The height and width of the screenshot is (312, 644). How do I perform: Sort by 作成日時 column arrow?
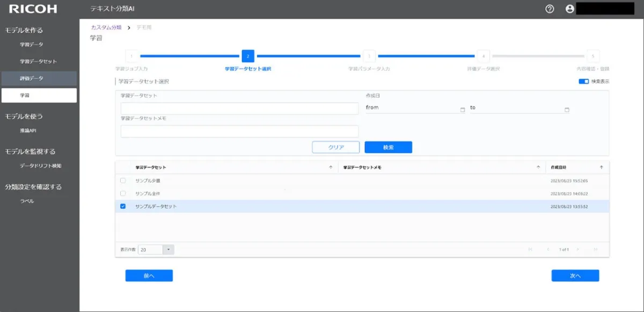[601, 168]
